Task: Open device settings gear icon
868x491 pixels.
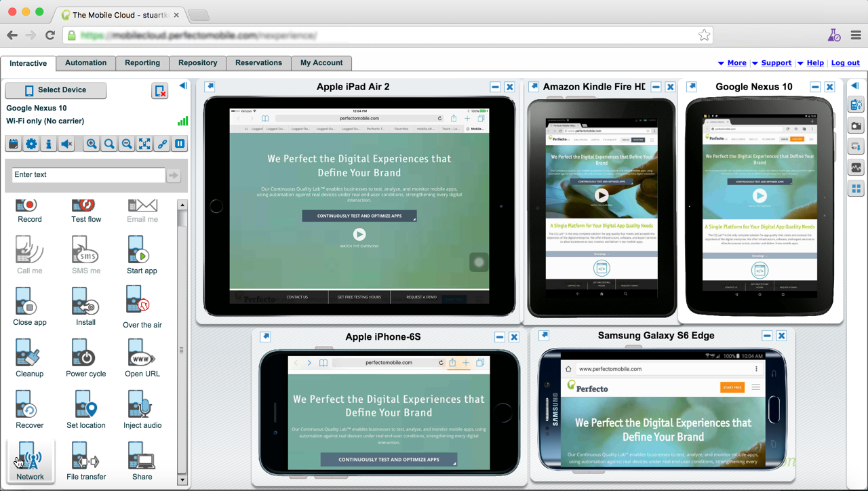Action: click(31, 144)
